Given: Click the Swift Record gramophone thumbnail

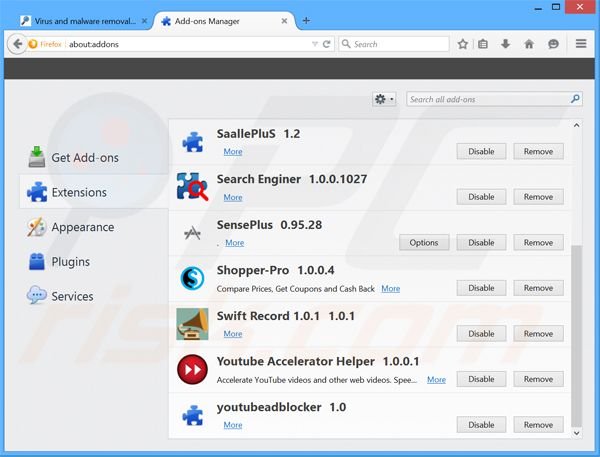Looking at the screenshot, I should [x=192, y=324].
